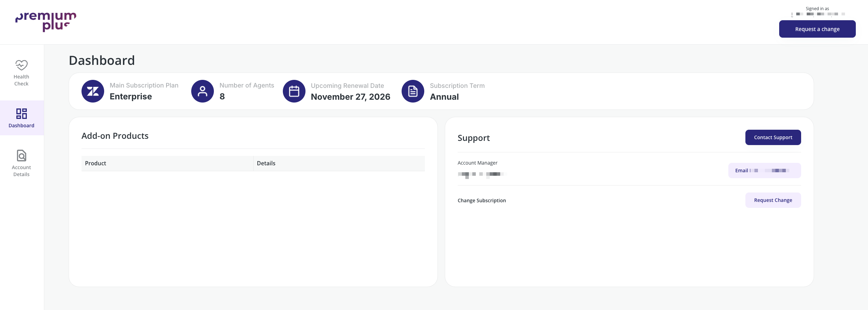Select Account Details in the sidebar
This screenshot has width=868, height=310.
point(21,171)
